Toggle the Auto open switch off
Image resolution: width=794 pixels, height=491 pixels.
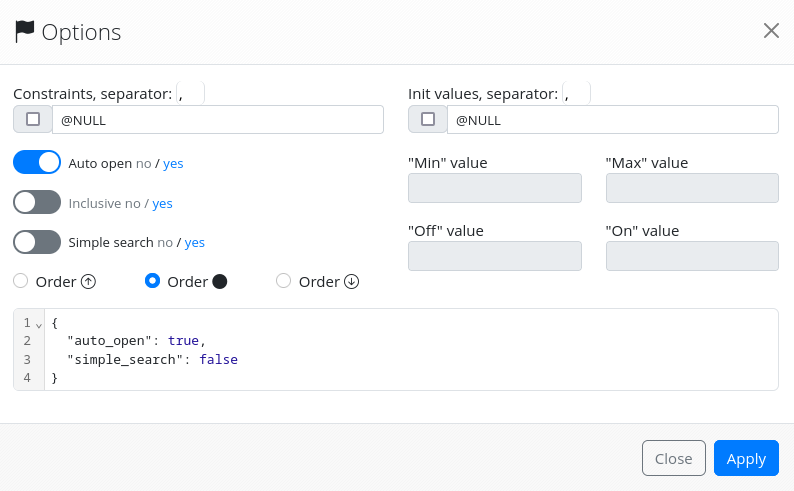[x=37, y=163]
